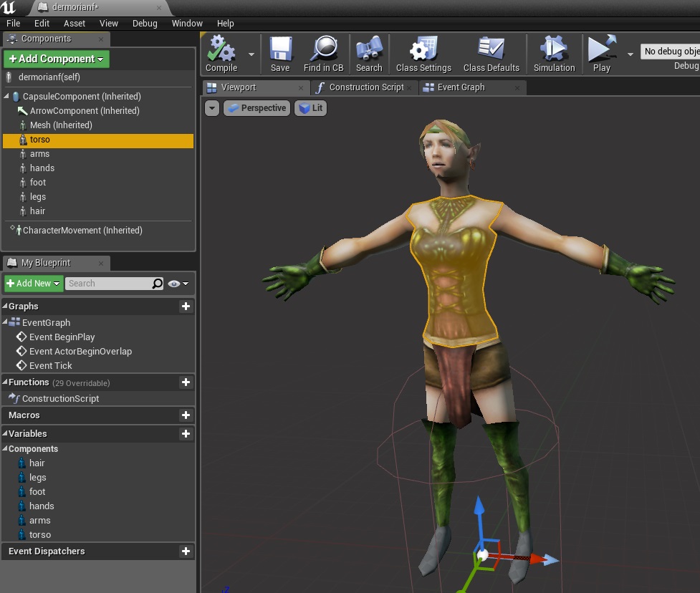
Task: Select the hair variable
Action: [x=37, y=463]
